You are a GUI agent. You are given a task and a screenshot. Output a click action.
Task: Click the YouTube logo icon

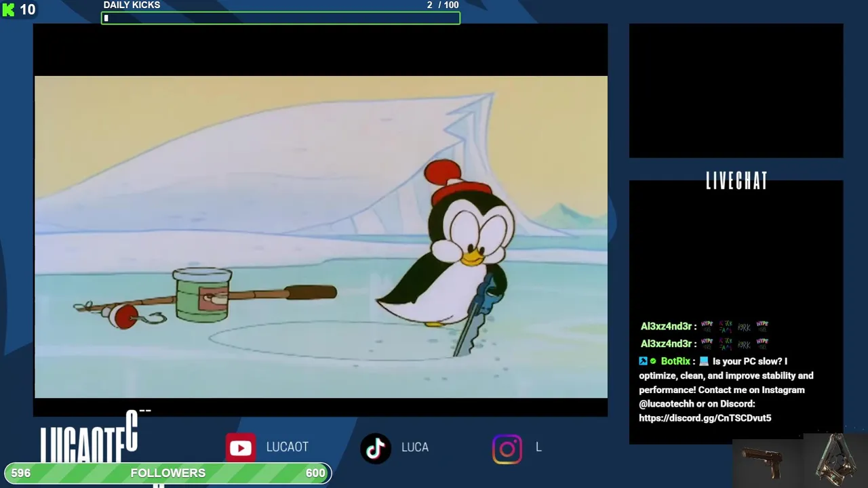click(x=241, y=448)
